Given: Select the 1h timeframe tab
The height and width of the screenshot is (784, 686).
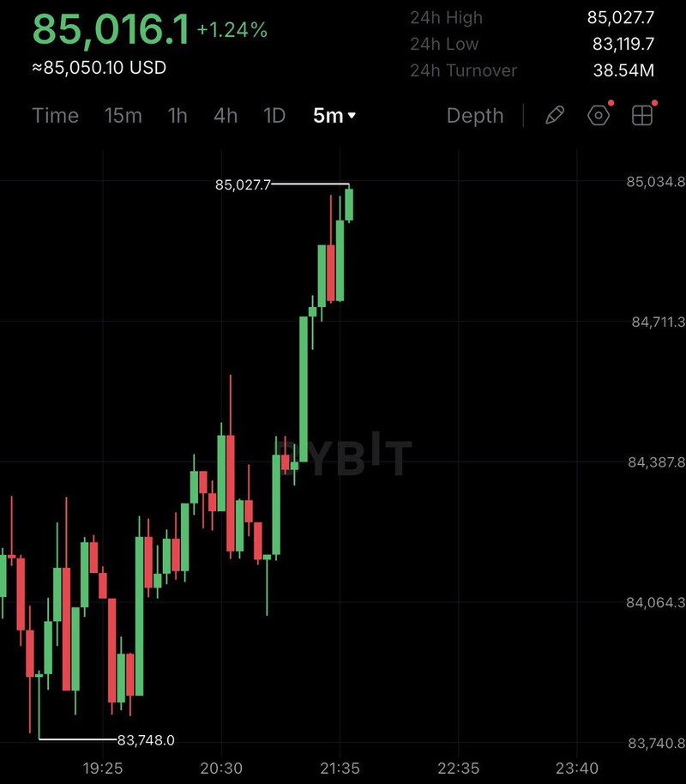Looking at the screenshot, I should tap(178, 116).
